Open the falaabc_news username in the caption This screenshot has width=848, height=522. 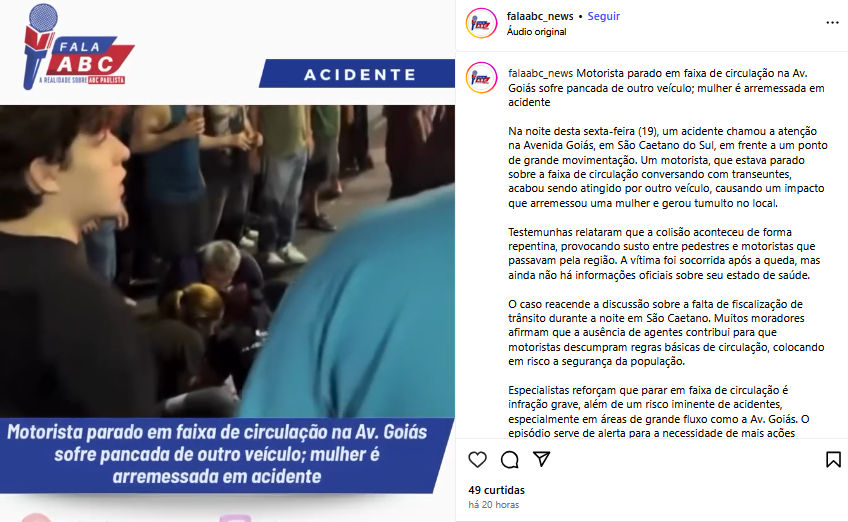[x=540, y=73]
